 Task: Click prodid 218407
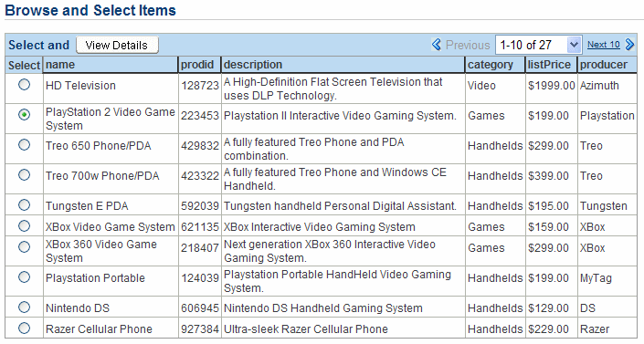[x=200, y=248]
